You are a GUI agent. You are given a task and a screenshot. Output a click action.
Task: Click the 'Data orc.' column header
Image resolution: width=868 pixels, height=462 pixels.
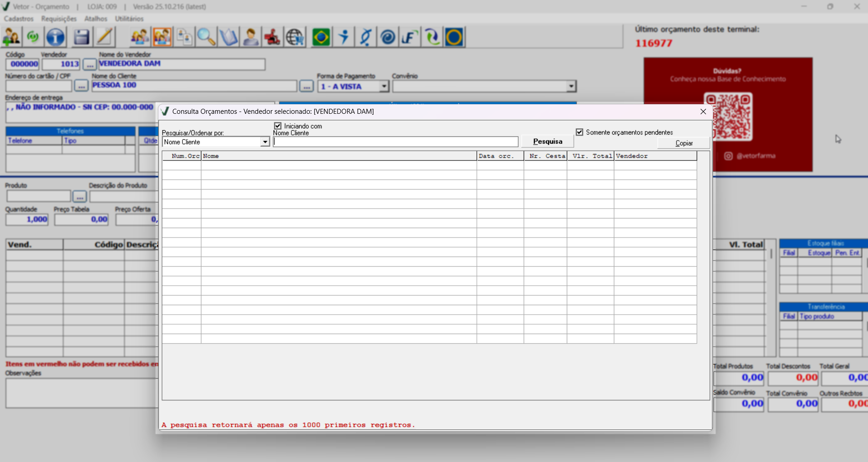(x=500, y=156)
